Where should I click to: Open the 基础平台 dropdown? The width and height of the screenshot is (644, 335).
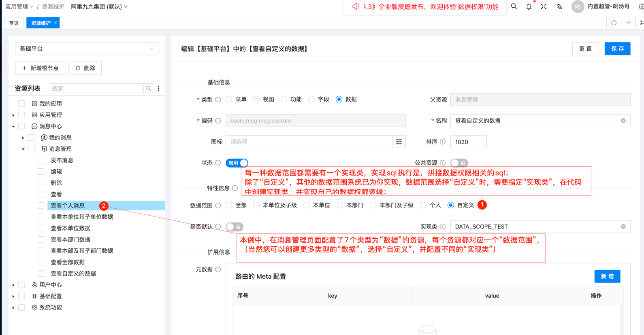coord(87,49)
